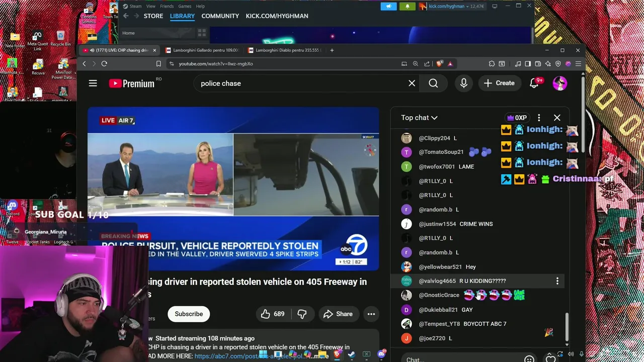644x362 pixels.
Task: Click @Clippy204 username in chat
Action: 434,138
